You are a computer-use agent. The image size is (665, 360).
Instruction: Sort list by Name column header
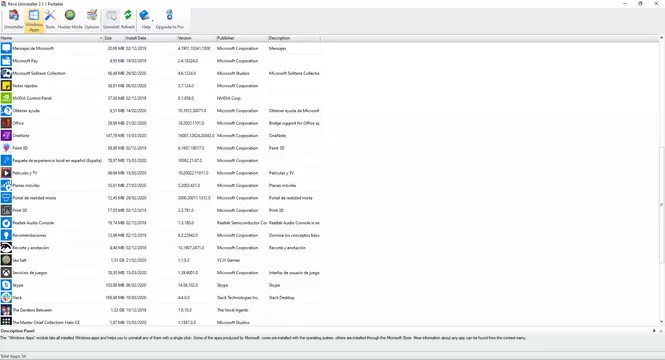52,38
